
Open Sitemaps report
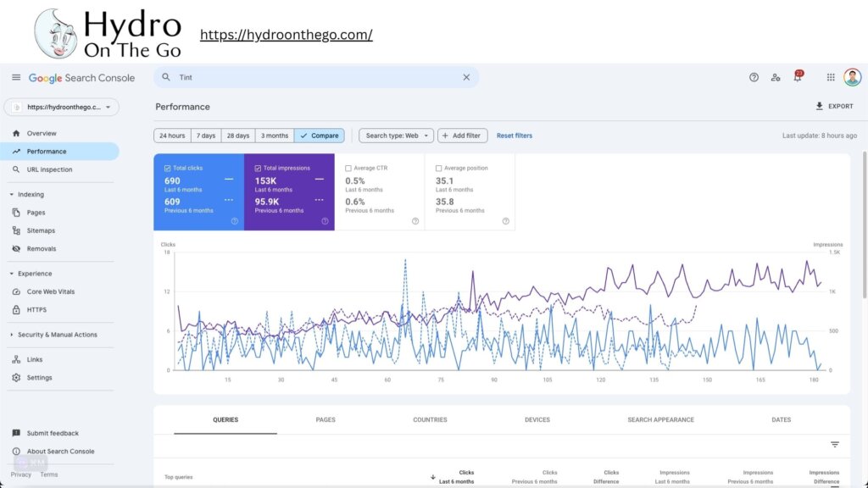41,230
